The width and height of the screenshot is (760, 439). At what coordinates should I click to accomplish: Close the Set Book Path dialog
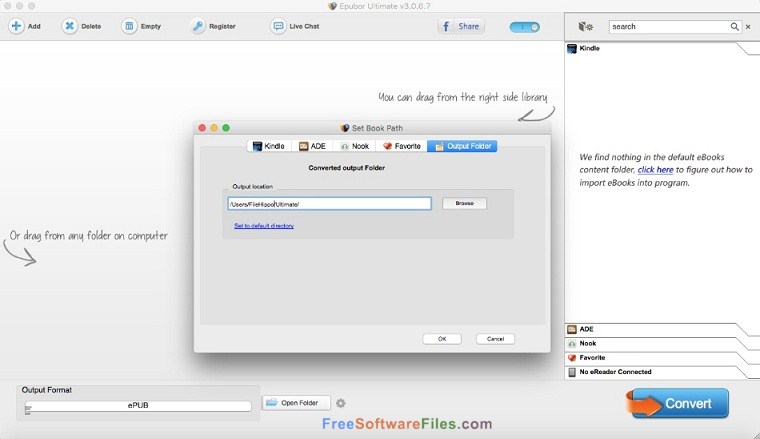point(202,128)
